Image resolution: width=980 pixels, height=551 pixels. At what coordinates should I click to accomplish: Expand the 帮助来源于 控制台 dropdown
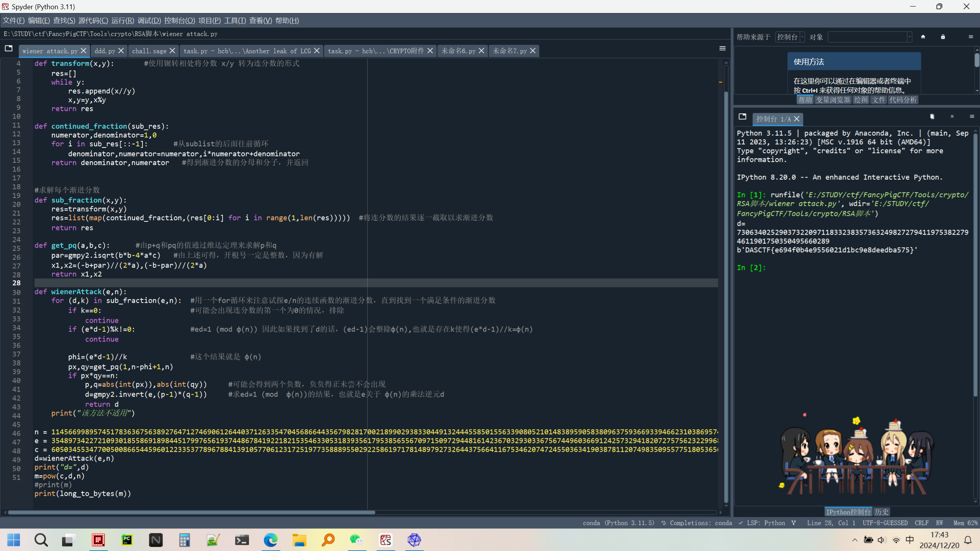click(x=790, y=37)
